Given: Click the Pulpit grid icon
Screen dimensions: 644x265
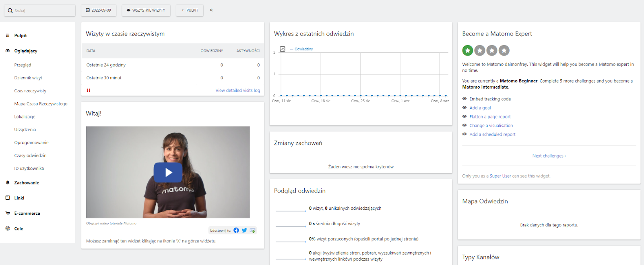Looking at the screenshot, I should pos(8,35).
